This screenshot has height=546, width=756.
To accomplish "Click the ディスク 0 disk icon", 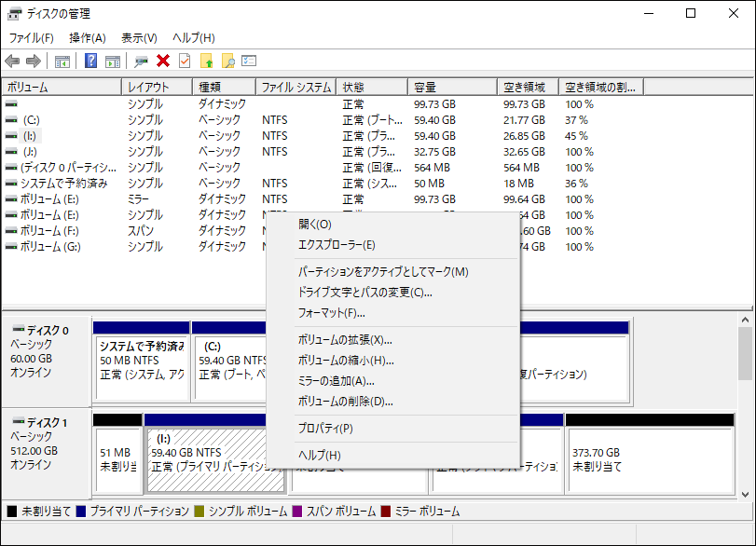I will [19, 329].
